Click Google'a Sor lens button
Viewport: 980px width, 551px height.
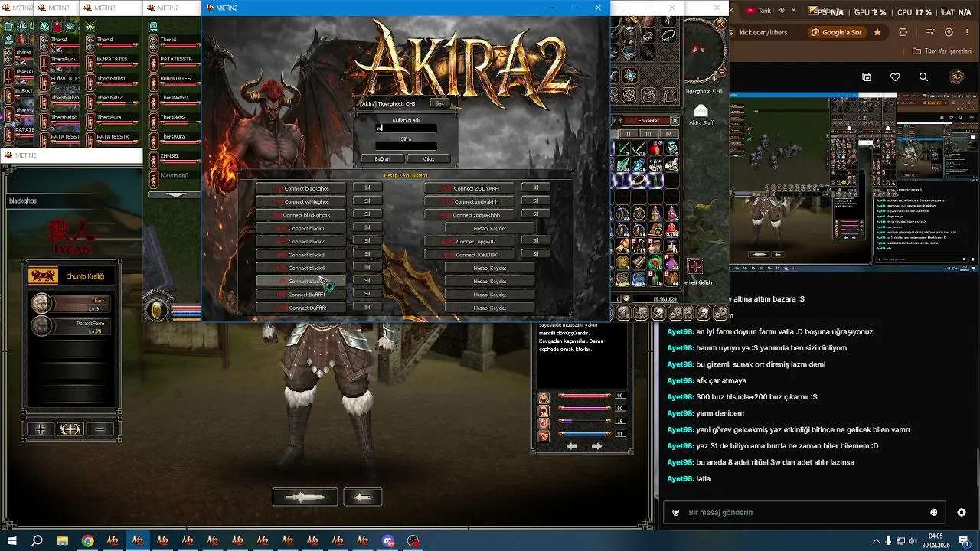837,32
